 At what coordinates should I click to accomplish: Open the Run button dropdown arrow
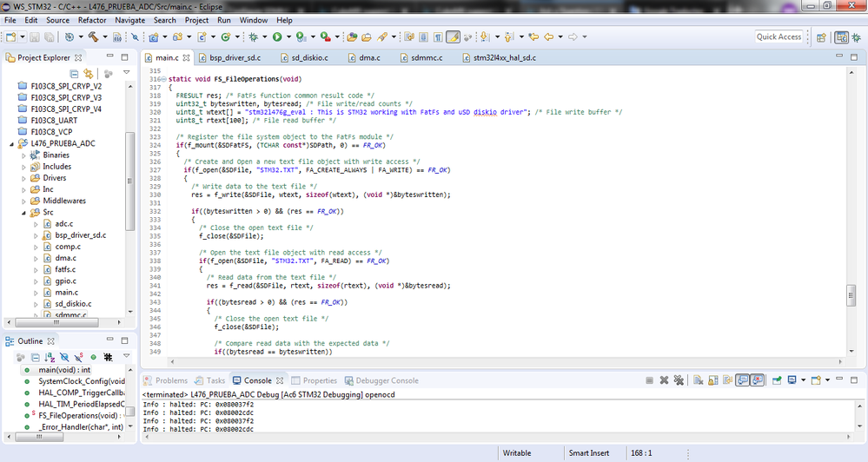288,37
